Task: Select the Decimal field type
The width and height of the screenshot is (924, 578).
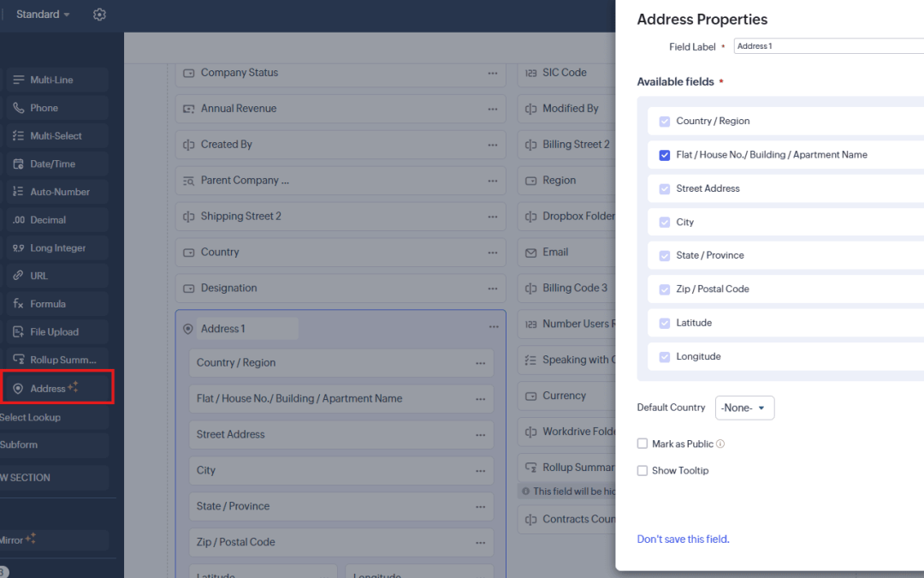Action: (57, 220)
